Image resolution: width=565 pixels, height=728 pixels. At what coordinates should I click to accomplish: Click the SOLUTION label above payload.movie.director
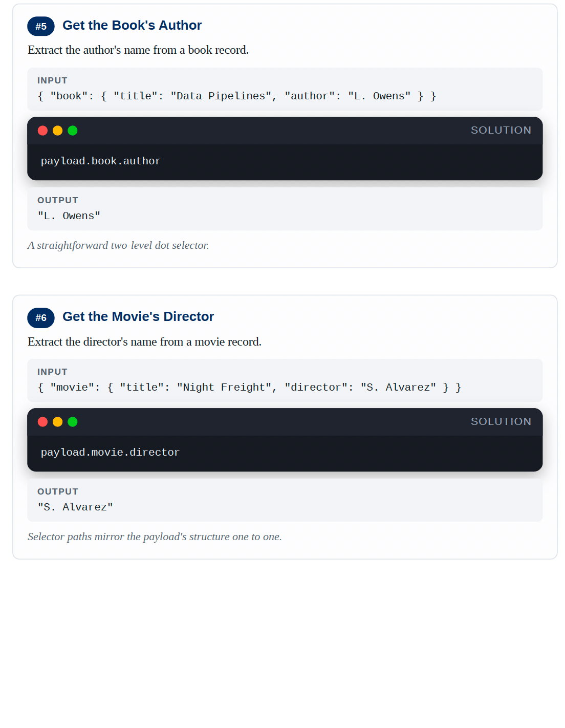click(x=501, y=421)
